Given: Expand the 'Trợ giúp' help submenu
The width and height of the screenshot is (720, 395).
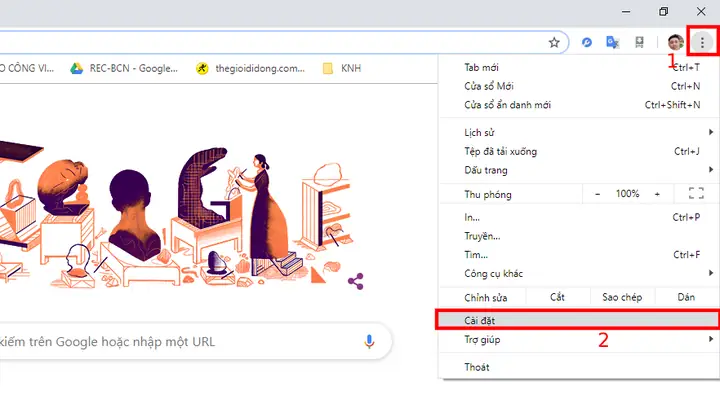Looking at the screenshot, I should point(579,340).
